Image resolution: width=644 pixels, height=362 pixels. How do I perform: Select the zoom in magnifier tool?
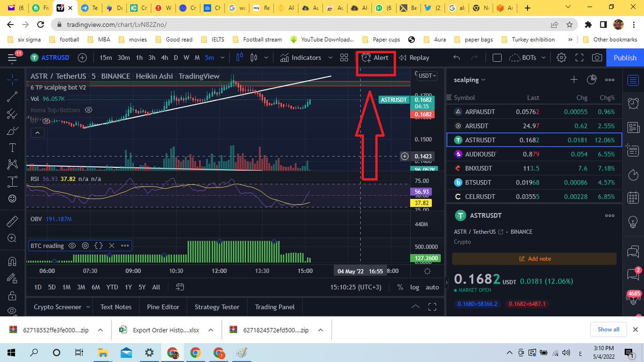12,239
